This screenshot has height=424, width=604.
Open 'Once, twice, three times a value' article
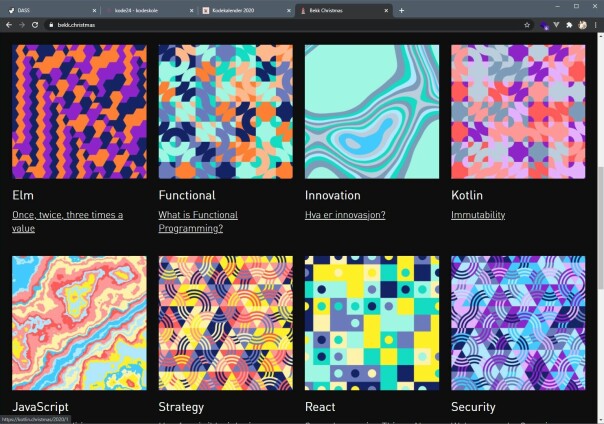67,221
